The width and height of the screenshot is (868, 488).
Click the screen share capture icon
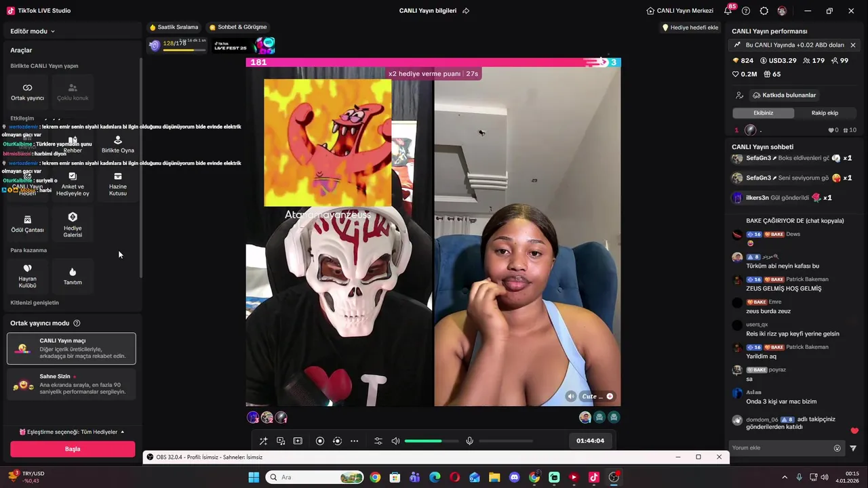[298, 441]
